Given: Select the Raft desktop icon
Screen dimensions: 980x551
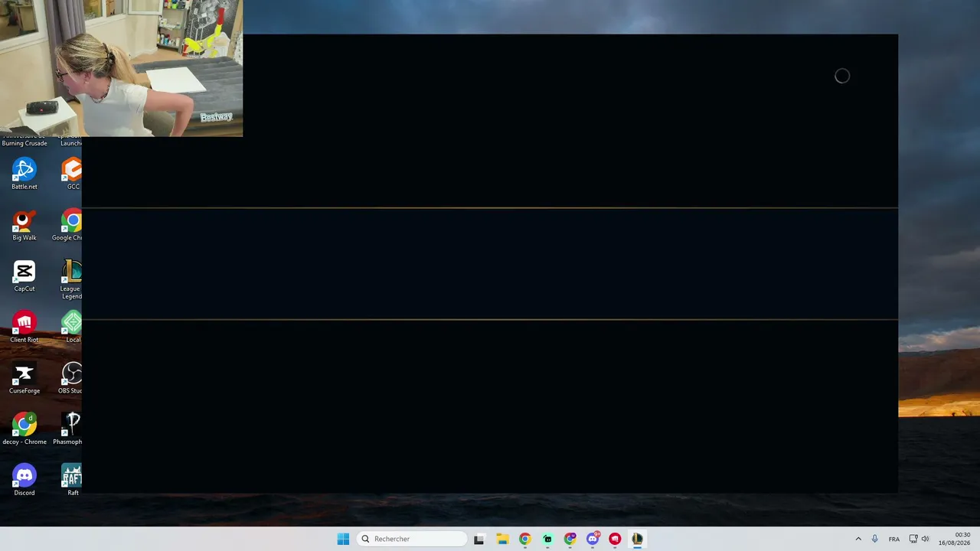Looking at the screenshot, I should coord(72,481).
